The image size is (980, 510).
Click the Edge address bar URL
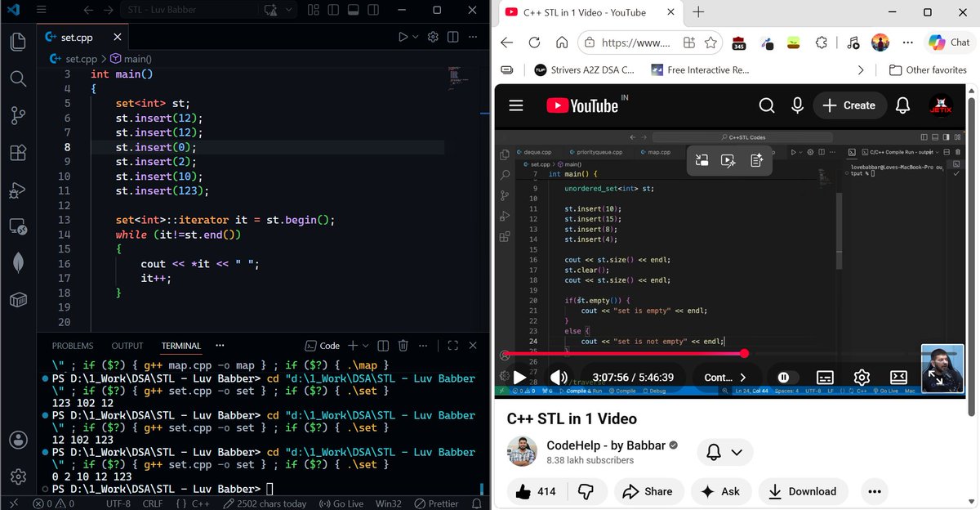(x=635, y=42)
